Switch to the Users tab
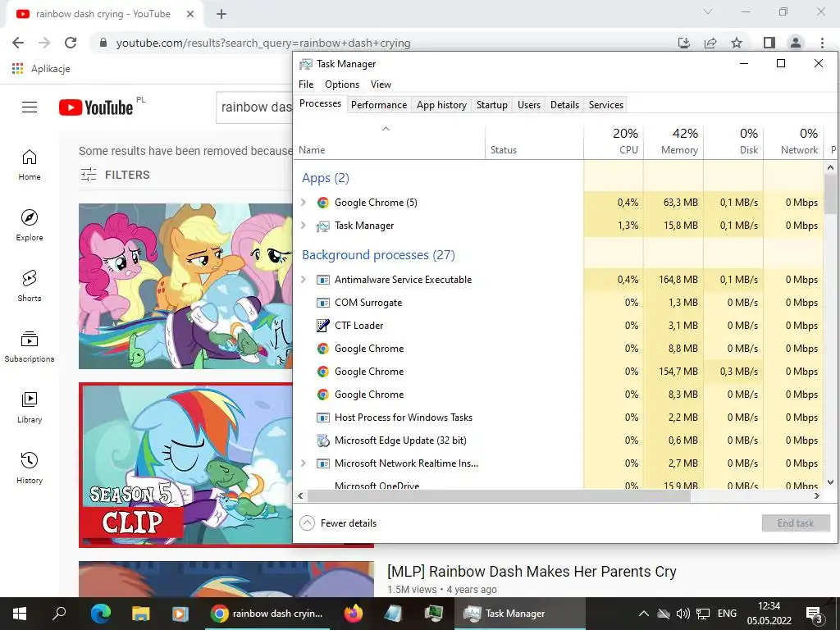The width and height of the screenshot is (840, 630). tap(529, 105)
